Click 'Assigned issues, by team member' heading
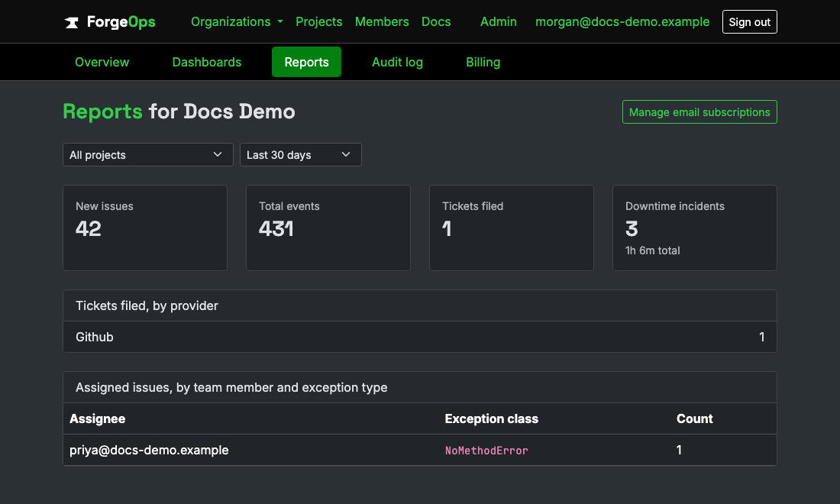Viewport: 840px width, 504px height. tap(231, 387)
